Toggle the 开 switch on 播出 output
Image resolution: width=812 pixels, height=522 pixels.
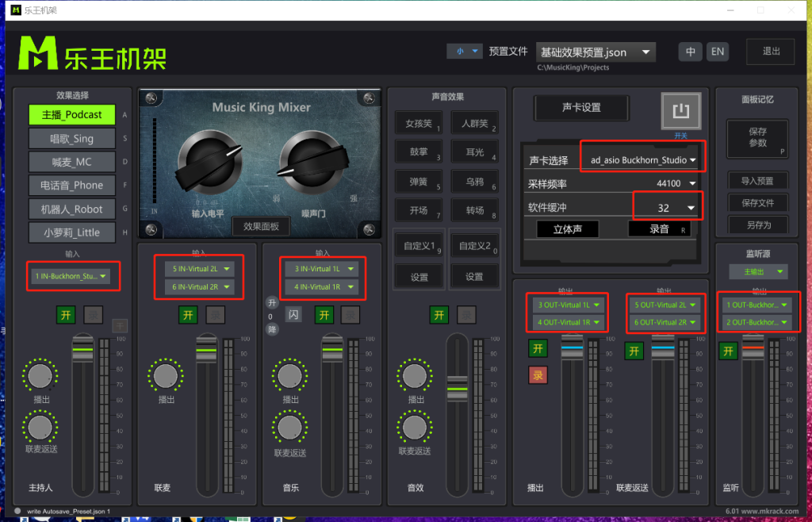click(x=538, y=349)
